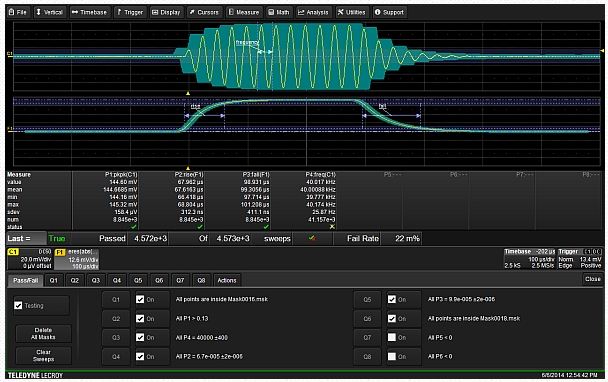
Task: Close the Pass/Fail dialog panel
Action: tap(592, 279)
